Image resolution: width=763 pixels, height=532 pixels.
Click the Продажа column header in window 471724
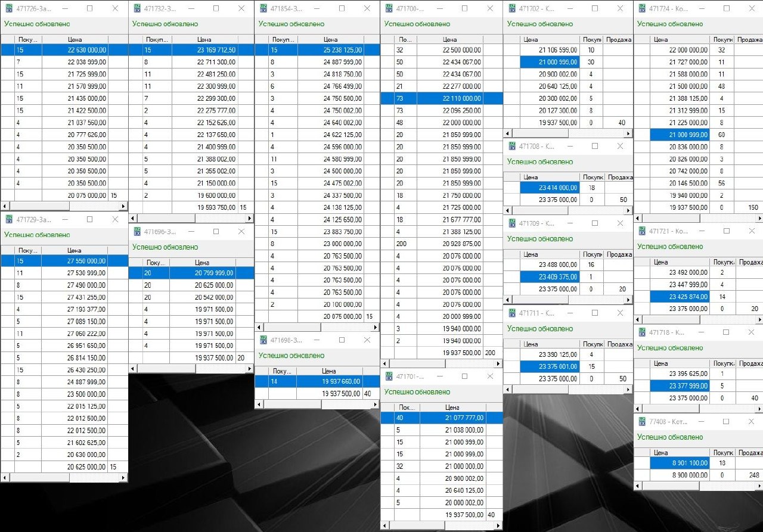coord(749,39)
